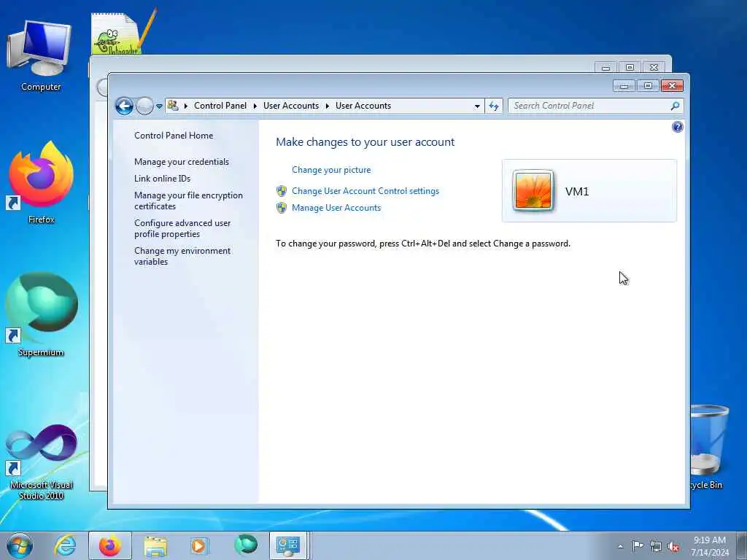Select the Firefox desktop shortcut

[x=41, y=182]
